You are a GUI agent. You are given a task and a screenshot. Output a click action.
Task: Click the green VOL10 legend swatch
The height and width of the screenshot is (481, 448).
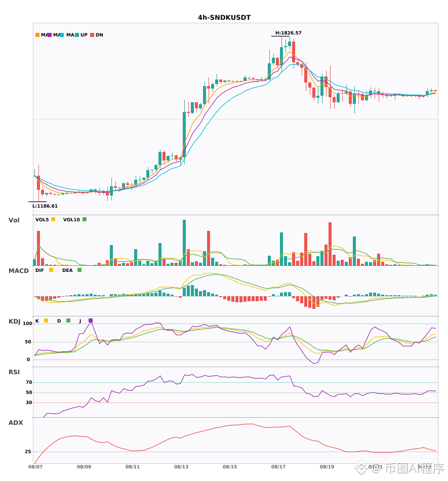point(85,219)
